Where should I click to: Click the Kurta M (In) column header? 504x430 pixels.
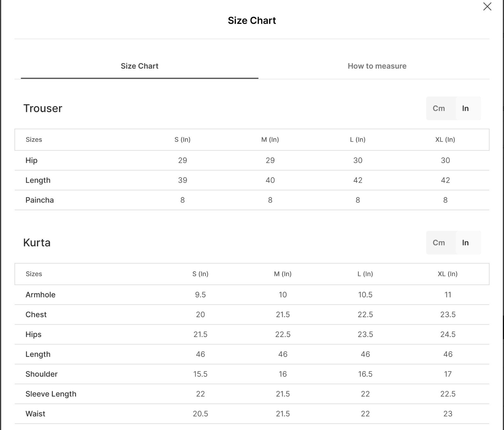click(x=283, y=274)
